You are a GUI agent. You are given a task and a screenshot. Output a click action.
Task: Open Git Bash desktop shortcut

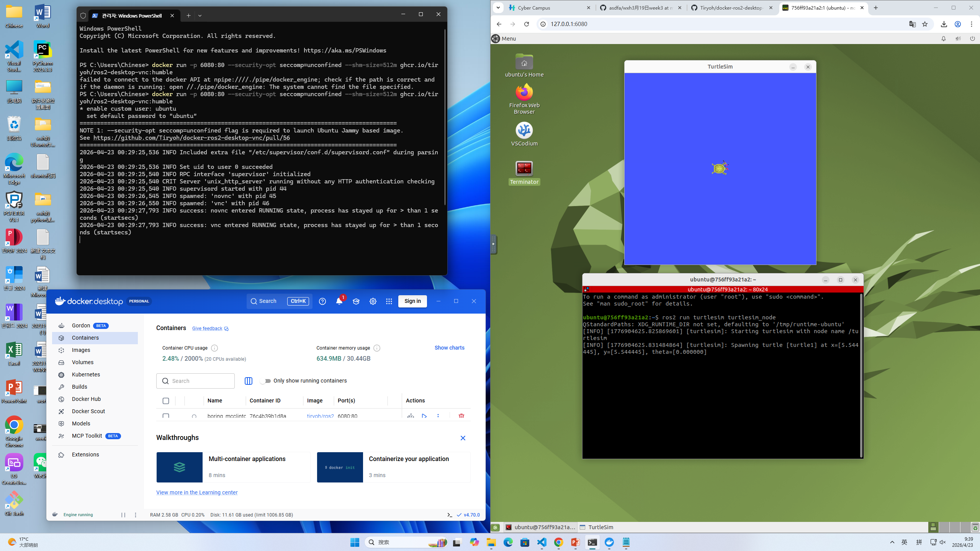[14, 504]
